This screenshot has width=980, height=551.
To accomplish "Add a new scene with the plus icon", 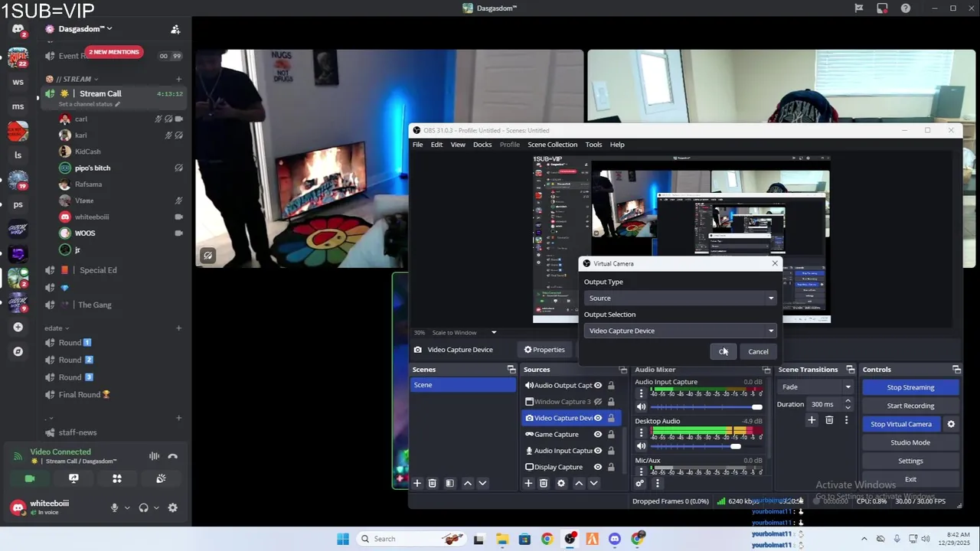I will (x=417, y=484).
